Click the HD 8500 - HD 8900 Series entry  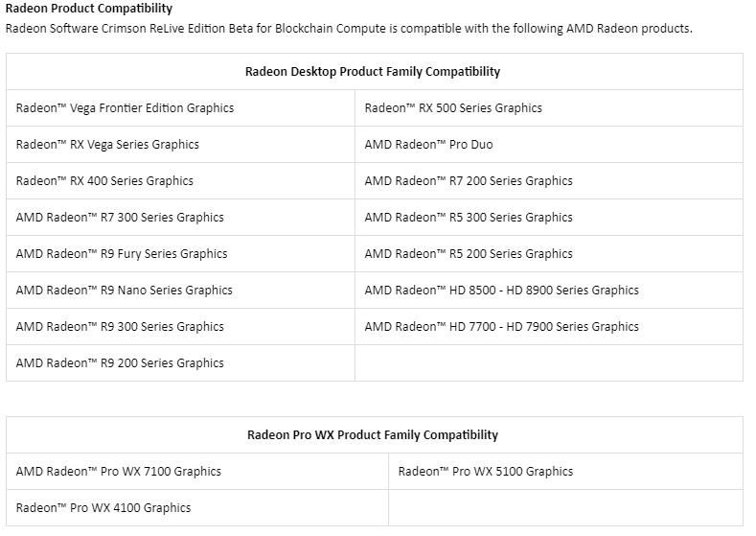501,291
